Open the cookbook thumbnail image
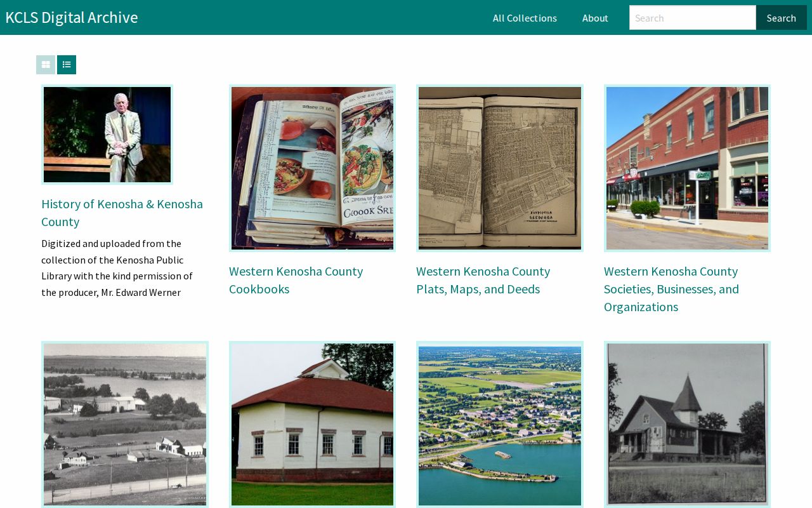This screenshot has width=812, height=508. 312,168
